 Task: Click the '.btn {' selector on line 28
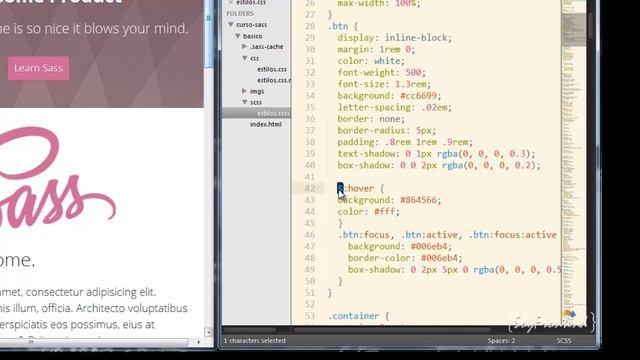[x=343, y=26]
